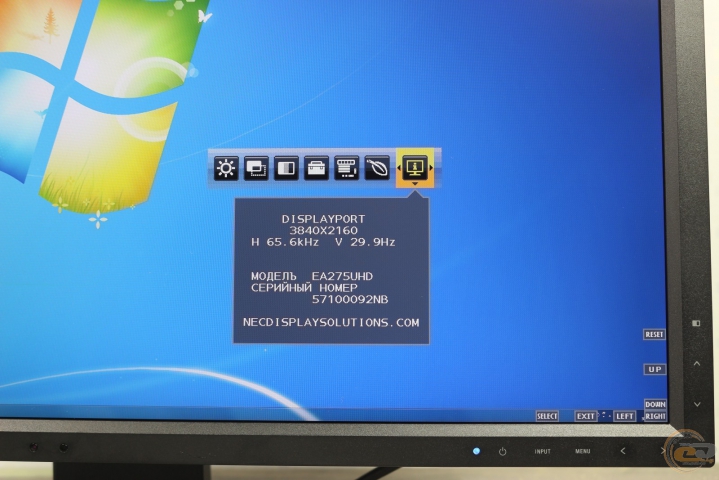The image size is (719, 480).
Task: Open the screen position overlapping-windows OSD icon
Action: coord(256,168)
